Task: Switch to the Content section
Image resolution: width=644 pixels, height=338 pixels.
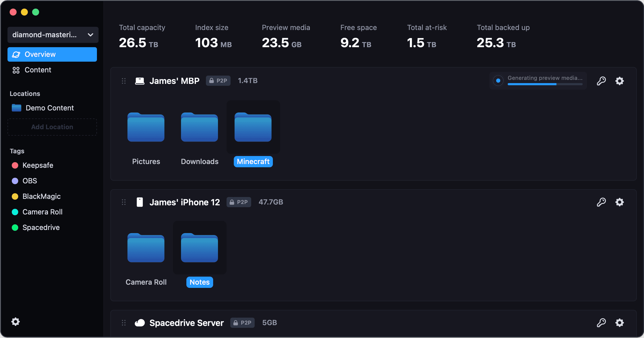Action: point(38,70)
